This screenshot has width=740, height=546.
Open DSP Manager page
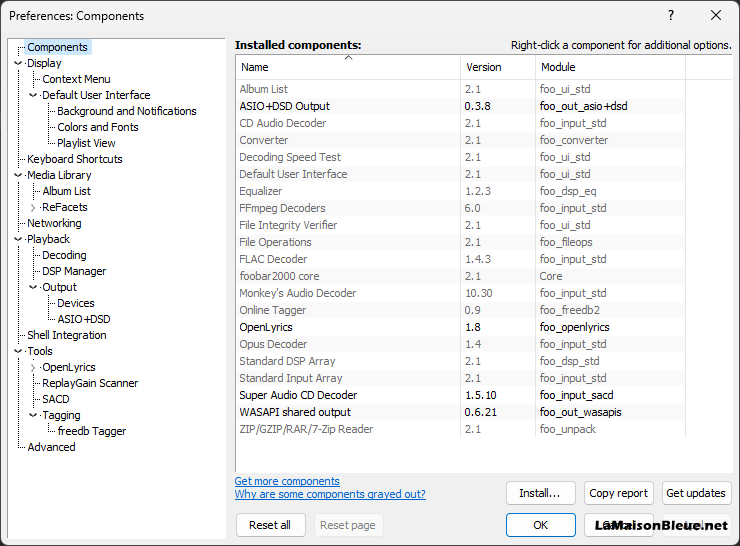pos(74,271)
